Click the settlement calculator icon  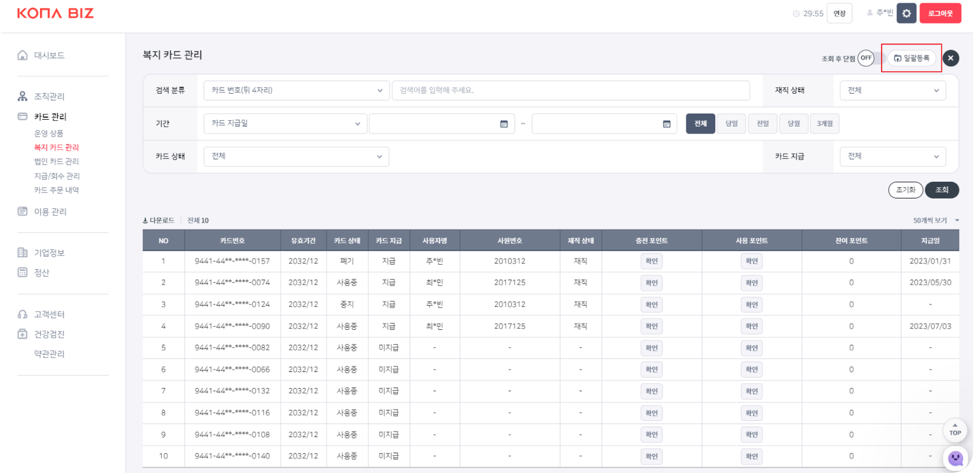coord(22,272)
